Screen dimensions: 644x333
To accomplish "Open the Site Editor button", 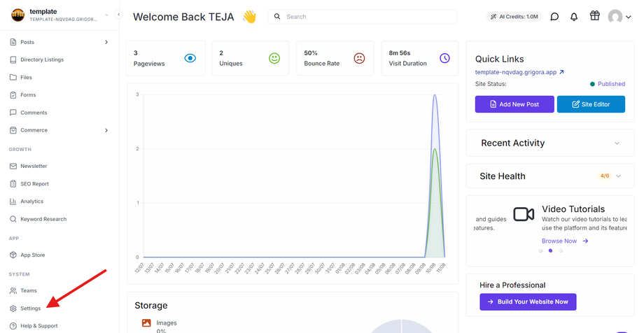I will click(x=591, y=104).
